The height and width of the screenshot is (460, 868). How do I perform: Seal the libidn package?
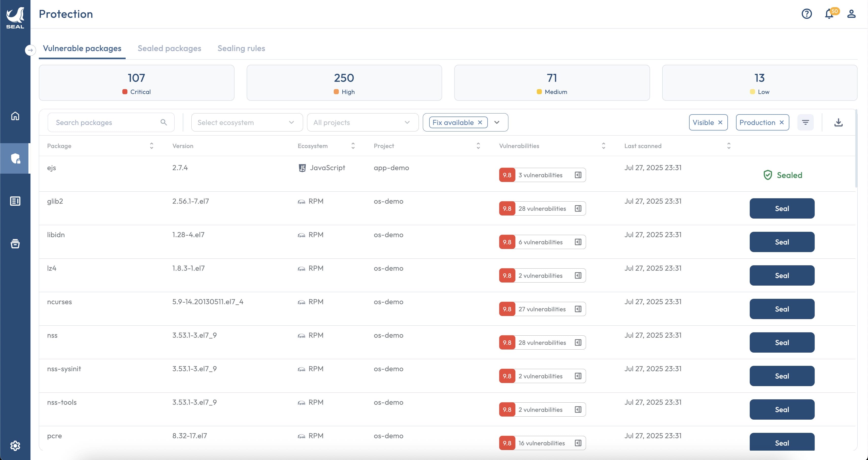[782, 242]
